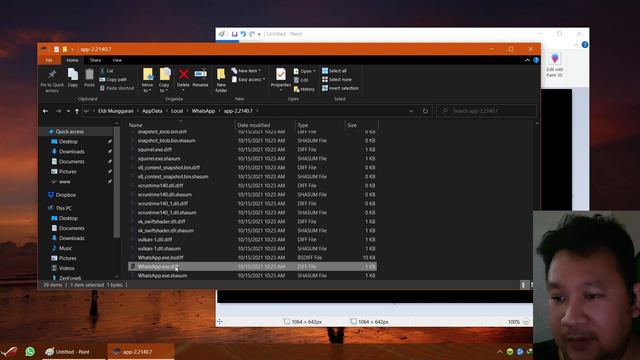
Task: Open Paint's Customize Quick Access Toolbar dropdown
Action: click(x=259, y=34)
